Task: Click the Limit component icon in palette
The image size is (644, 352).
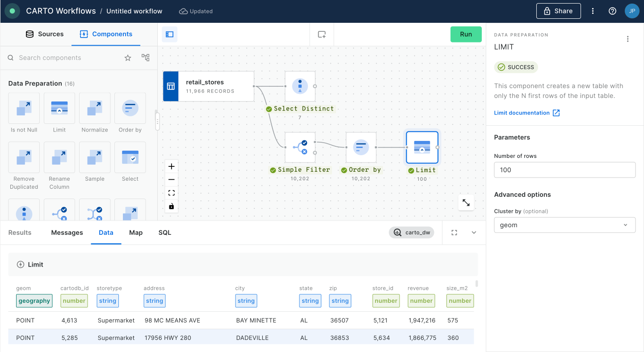Action: (x=59, y=108)
